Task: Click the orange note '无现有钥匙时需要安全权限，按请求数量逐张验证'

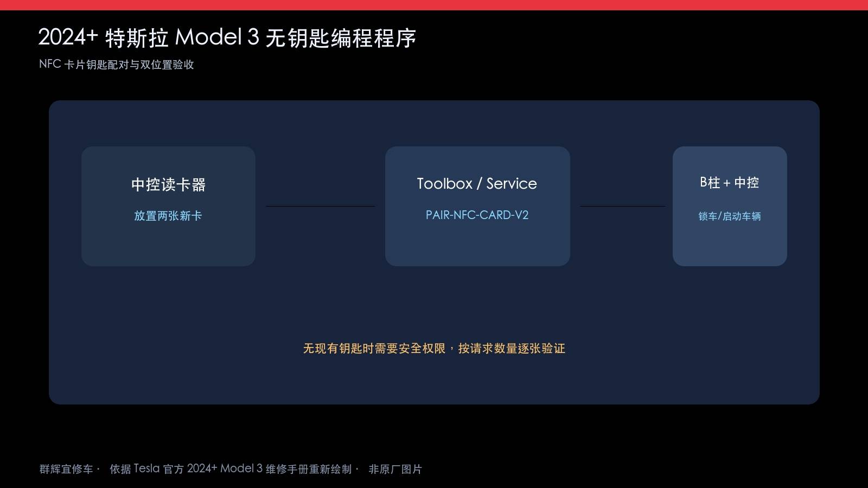Action: [x=434, y=348]
